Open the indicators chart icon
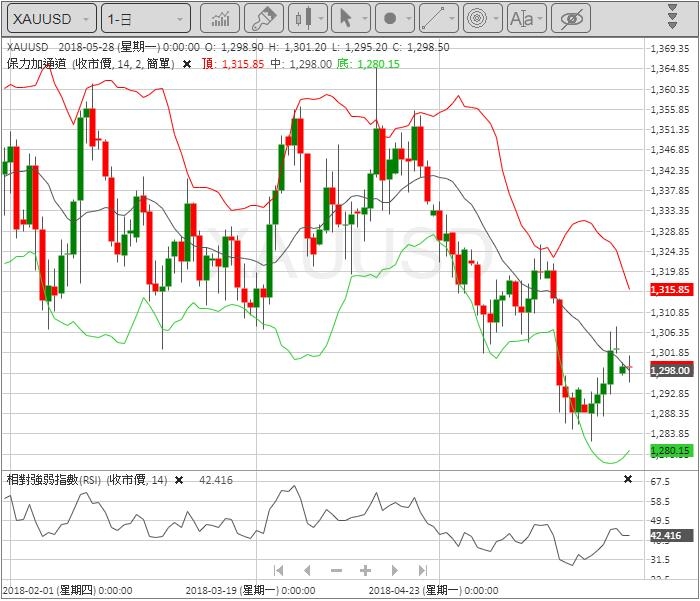 coord(220,19)
